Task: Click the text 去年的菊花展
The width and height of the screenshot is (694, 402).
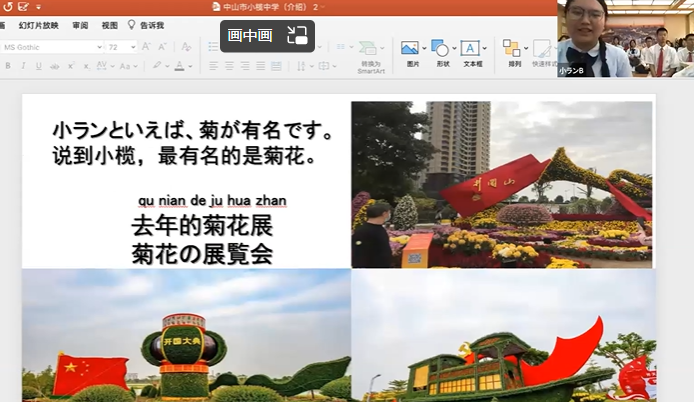Action: point(202,225)
